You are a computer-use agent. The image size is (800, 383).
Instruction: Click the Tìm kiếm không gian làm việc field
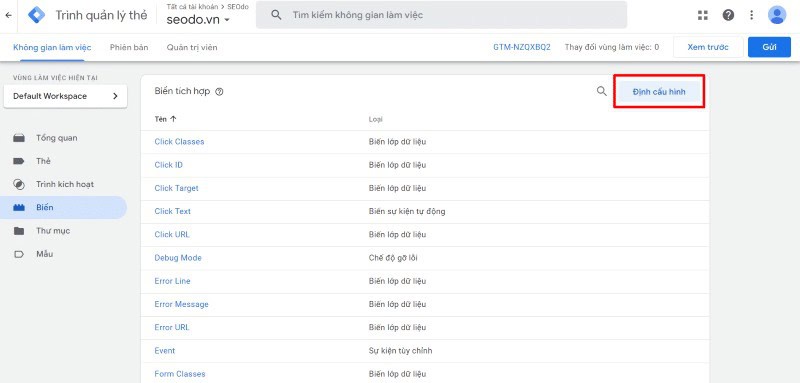(441, 15)
